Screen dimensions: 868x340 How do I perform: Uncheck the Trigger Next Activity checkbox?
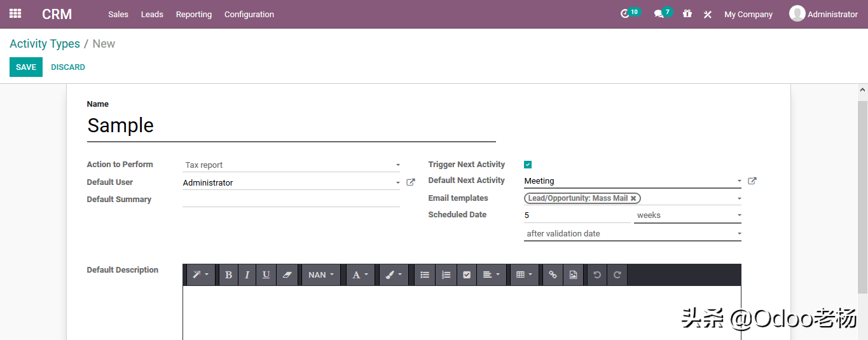(x=528, y=165)
